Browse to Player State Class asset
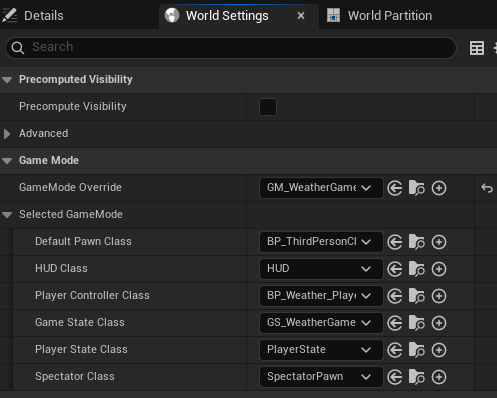 [x=417, y=350]
